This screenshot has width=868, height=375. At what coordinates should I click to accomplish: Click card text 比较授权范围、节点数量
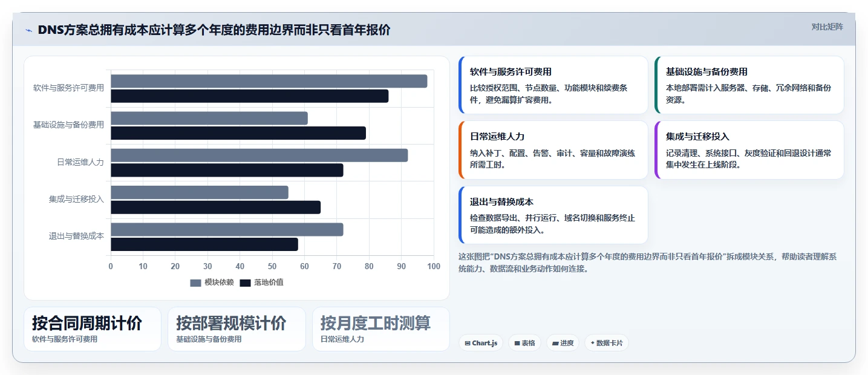(x=549, y=94)
